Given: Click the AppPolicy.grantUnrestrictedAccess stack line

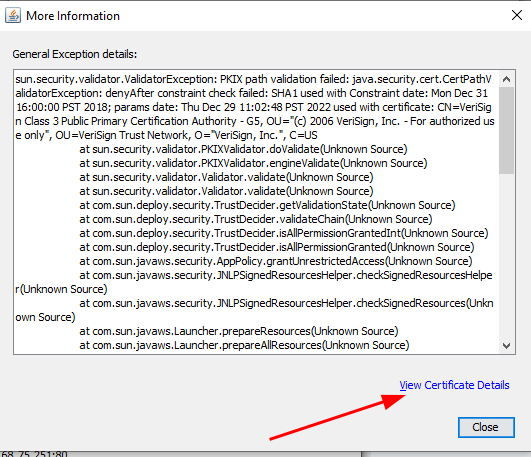Looking at the screenshot, I should (276, 261).
